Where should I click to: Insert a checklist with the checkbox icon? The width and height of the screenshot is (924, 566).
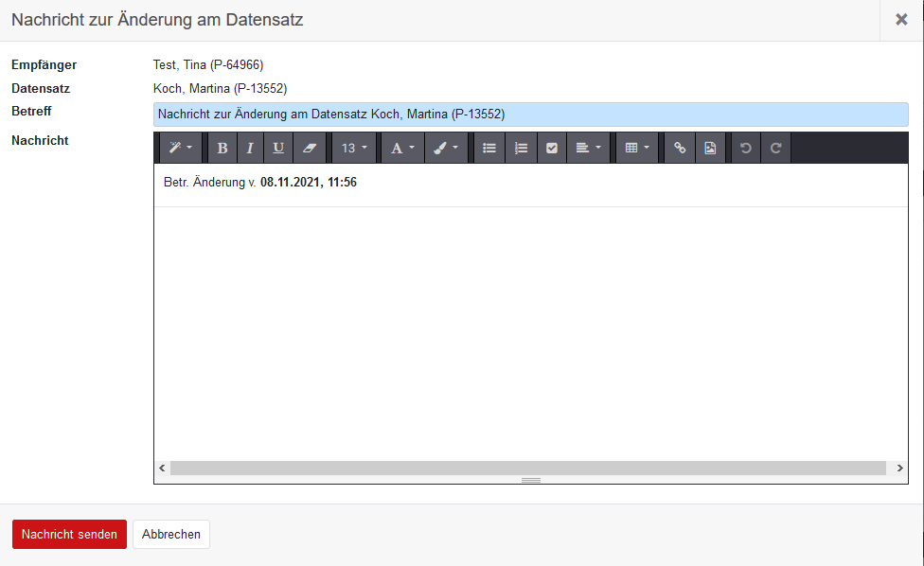point(552,149)
